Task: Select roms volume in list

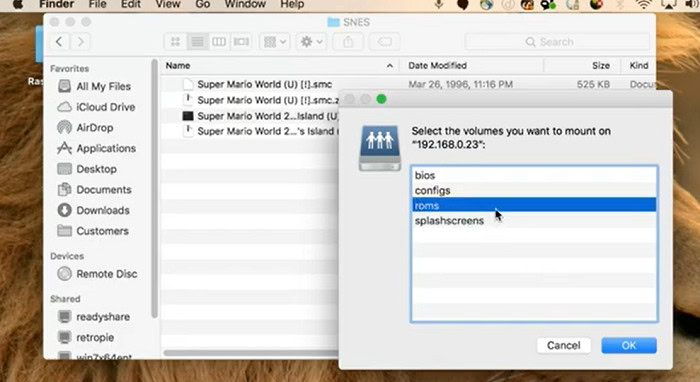Action: pos(534,205)
